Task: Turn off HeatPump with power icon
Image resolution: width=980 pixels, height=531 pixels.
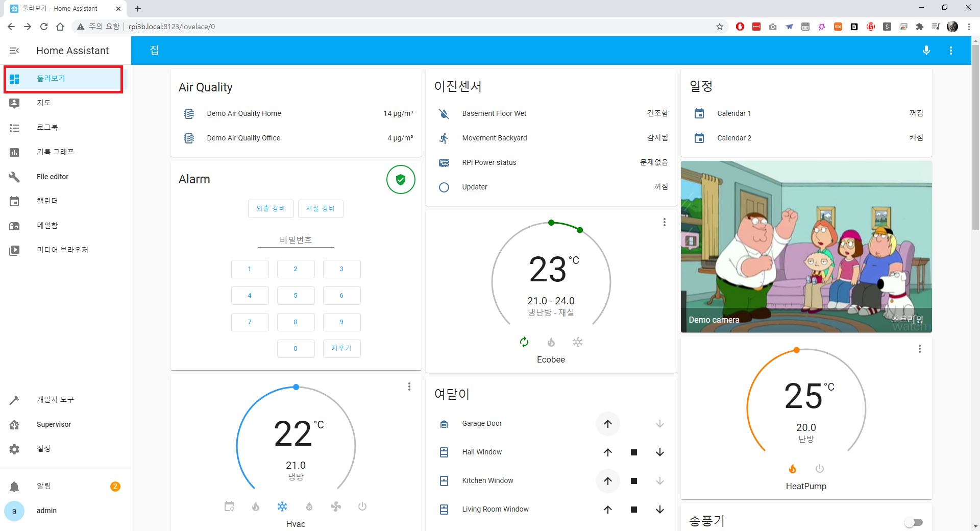Action: click(820, 469)
